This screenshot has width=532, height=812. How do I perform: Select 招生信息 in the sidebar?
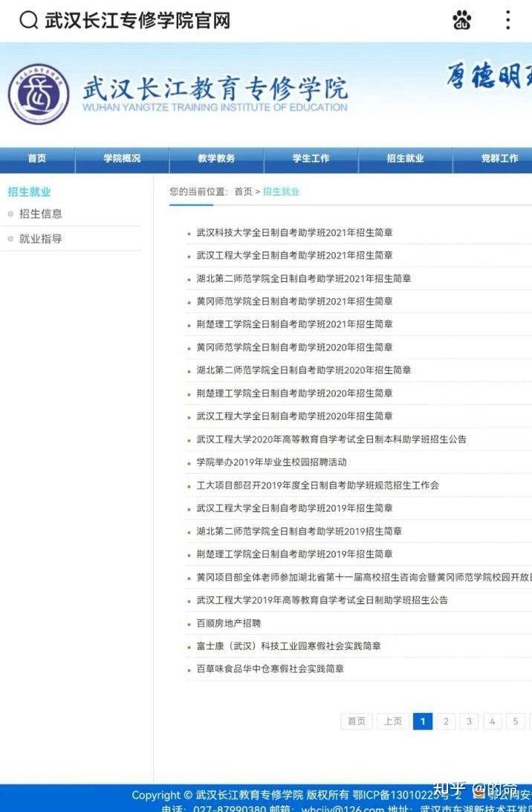point(40,214)
